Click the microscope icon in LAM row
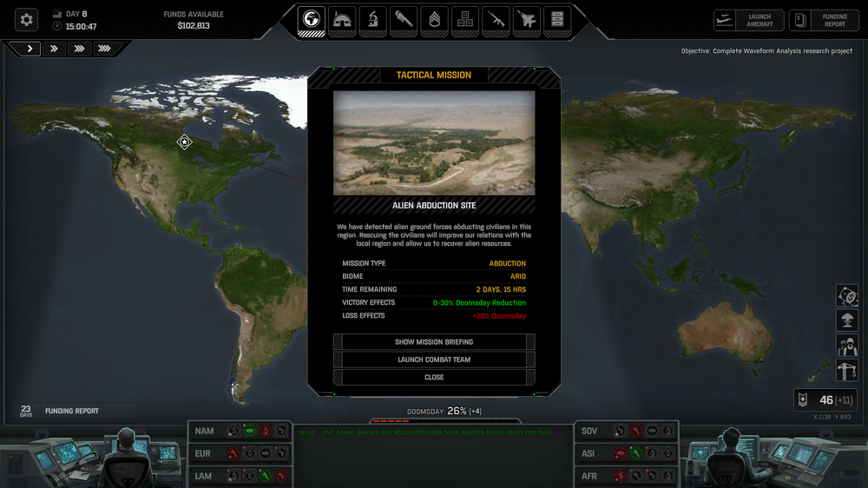The height and width of the screenshot is (488, 868). click(233, 476)
